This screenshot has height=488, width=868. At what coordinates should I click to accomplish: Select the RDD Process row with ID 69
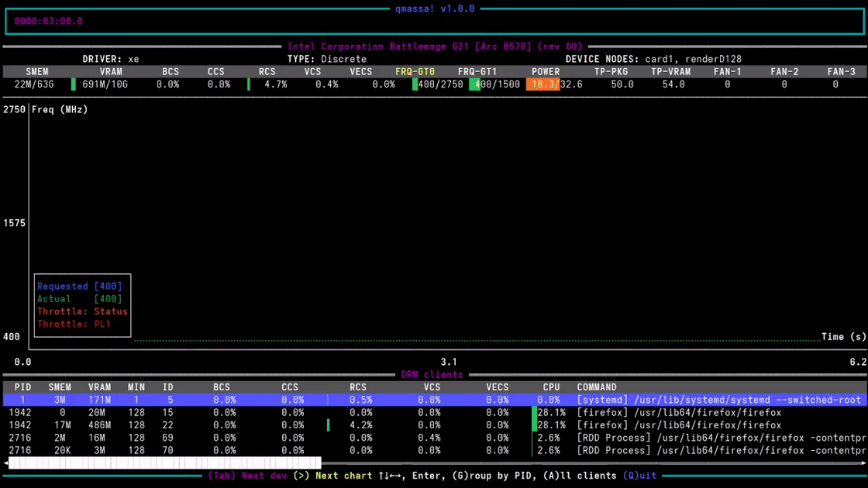tap(434, 438)
